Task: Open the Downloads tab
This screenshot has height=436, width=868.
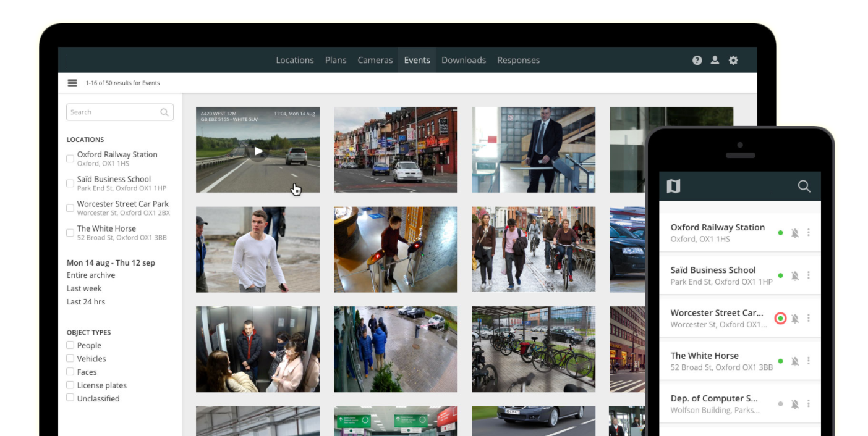Action: point(464,60)
